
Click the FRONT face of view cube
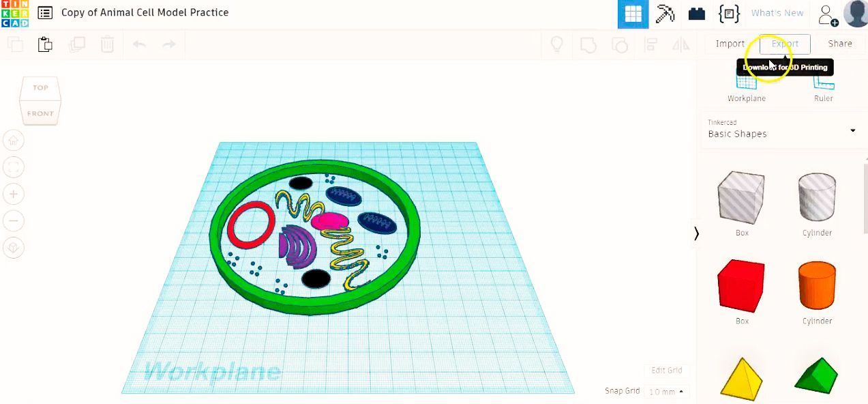click(x=41, y=113)
